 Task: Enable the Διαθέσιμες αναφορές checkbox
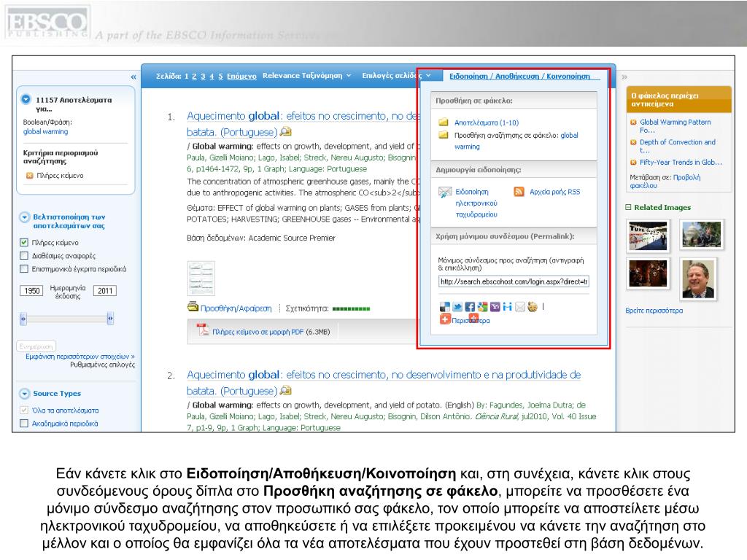click(24, 256)
